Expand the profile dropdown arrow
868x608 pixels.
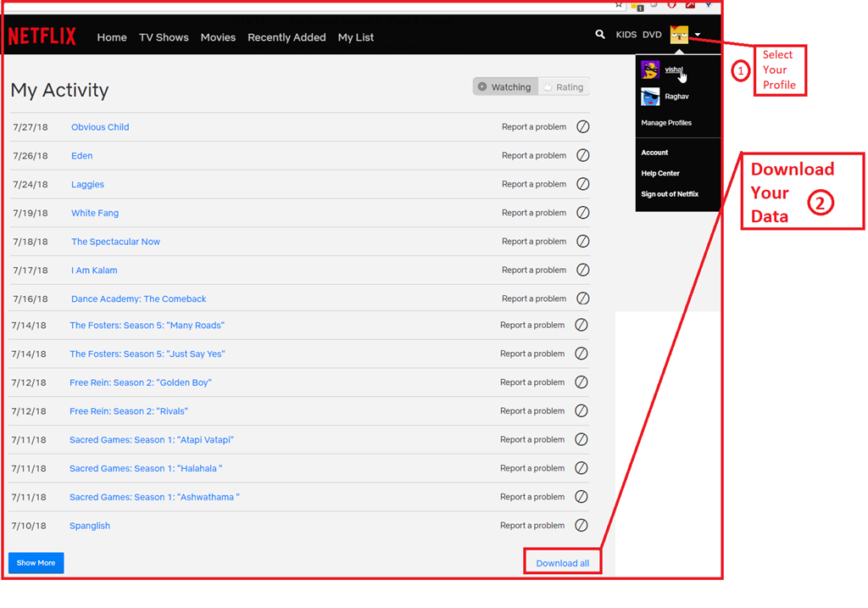(698, 36)
